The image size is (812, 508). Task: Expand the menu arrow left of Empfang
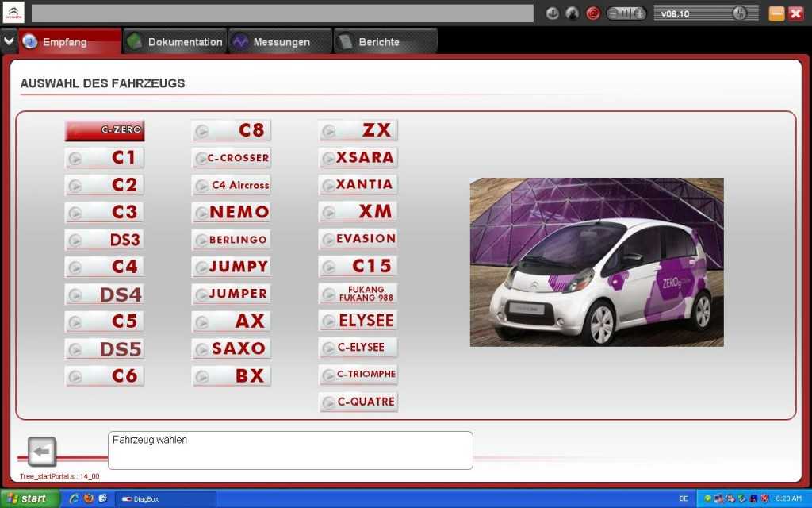[x=9, y=41]
